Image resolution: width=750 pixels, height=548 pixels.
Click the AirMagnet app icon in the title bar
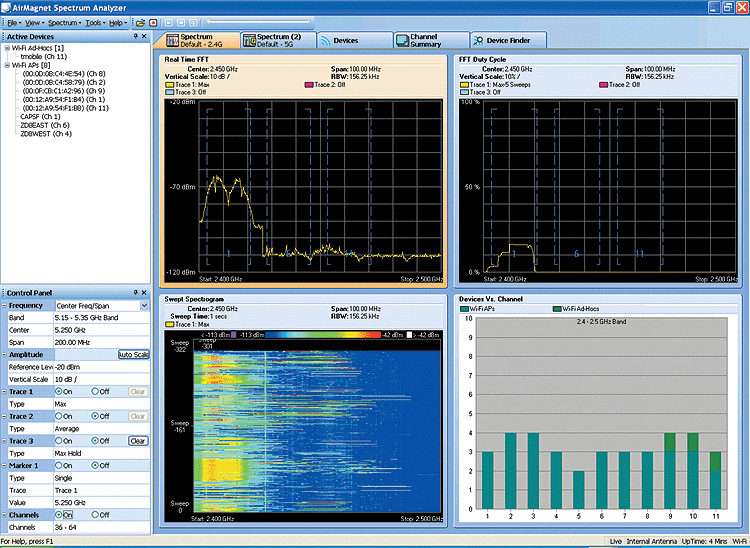6,7
